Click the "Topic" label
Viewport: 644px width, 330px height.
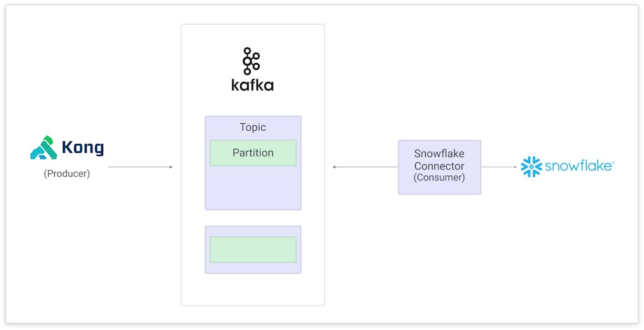tap(253, 127)
